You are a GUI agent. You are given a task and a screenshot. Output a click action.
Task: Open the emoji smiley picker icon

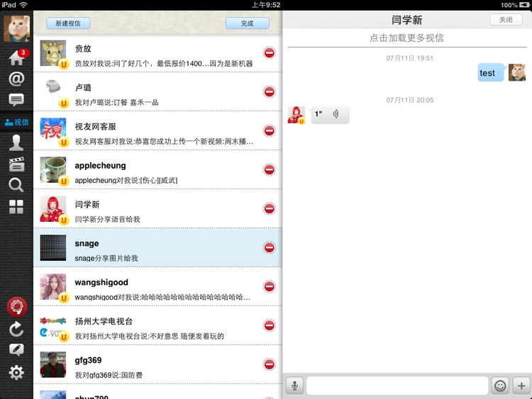coord(500,386)
